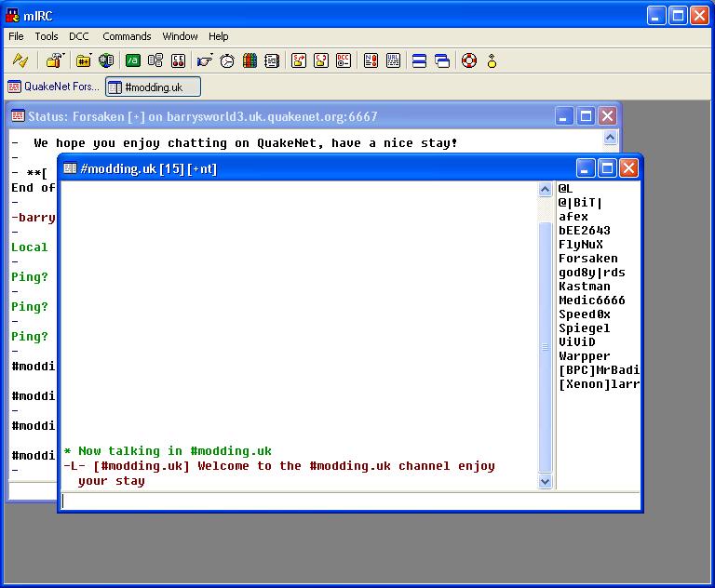Click the channel message input box
Image resolution: width=715 pixels, height=588 pixels.
(x=350, y=501)
